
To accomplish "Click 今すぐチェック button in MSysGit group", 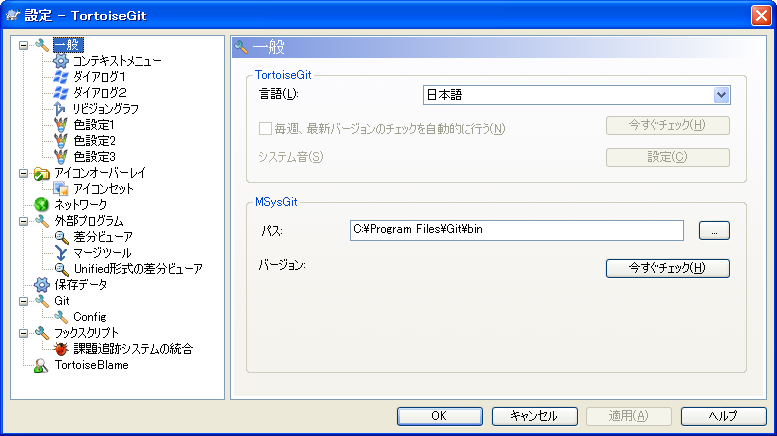I will click(x=667, y=268).
